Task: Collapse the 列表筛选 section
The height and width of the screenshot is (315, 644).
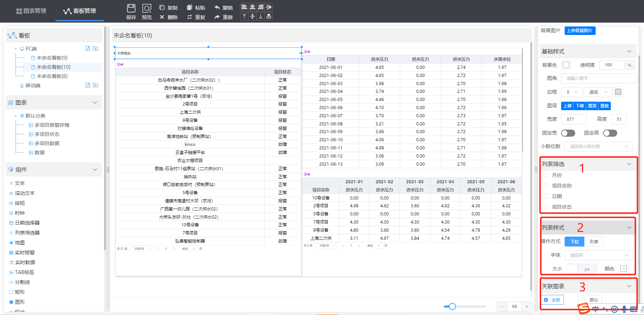Action: coord(629,164)
